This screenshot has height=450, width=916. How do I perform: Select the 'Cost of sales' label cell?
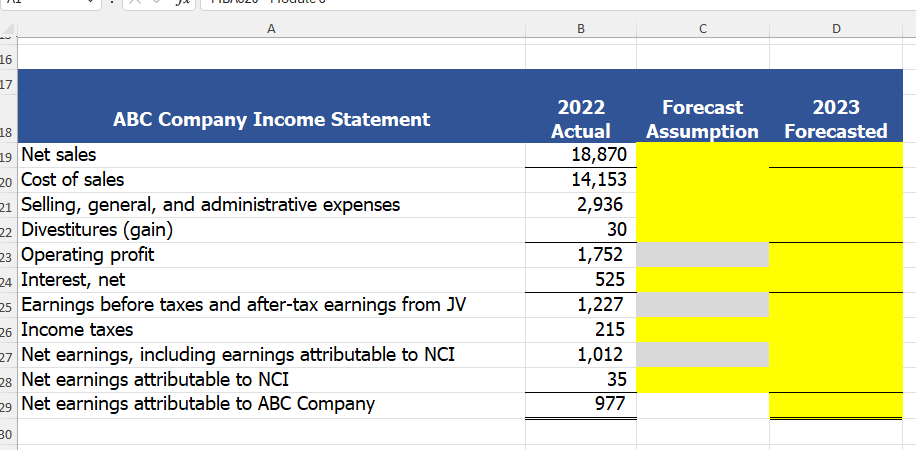[x=271, y=180]
